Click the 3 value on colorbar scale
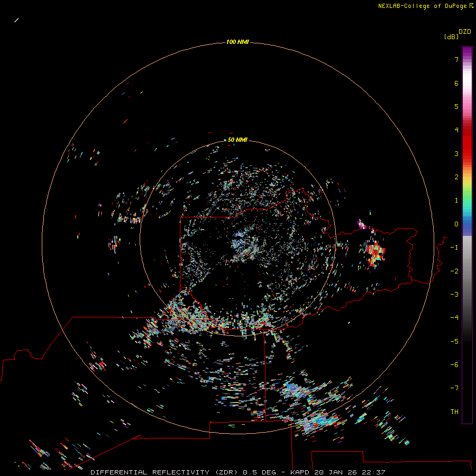The height and width of the screenshot is (476, 476). coord(456,153)
